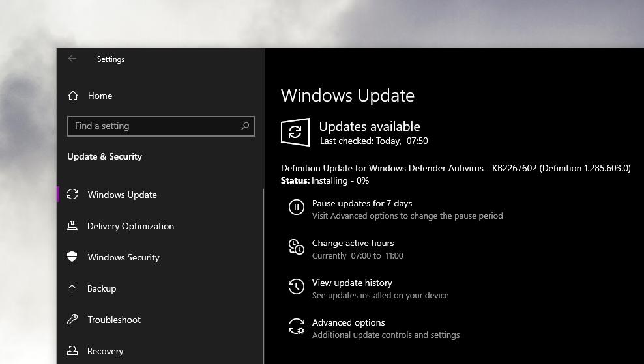Open View update history
The width and height of the screenshot is (644, 364).
(352, 283)
